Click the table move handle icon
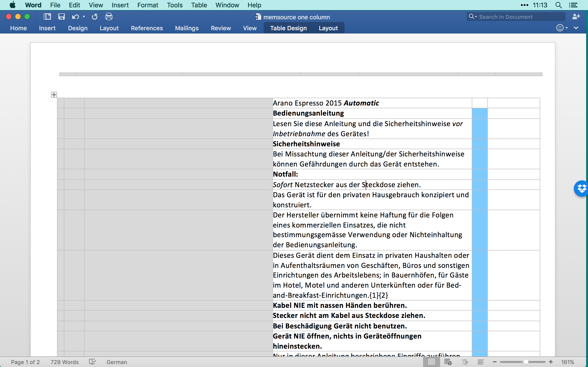 [x=54, y=95]
